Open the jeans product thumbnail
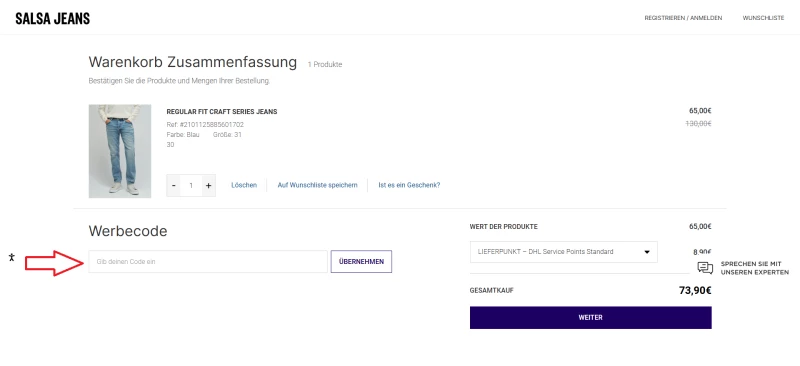The image size is (800, 366). pos(120,151)
